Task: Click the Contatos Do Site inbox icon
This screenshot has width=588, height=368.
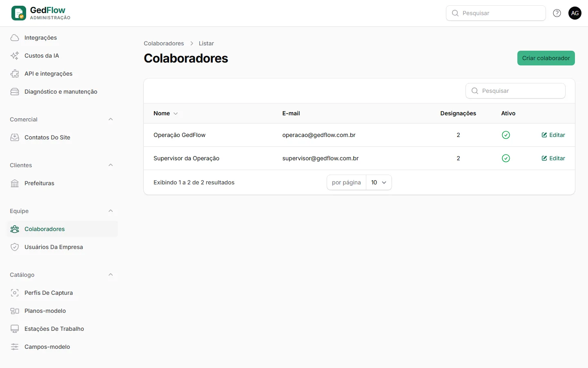Action: [x=15, y=137]
